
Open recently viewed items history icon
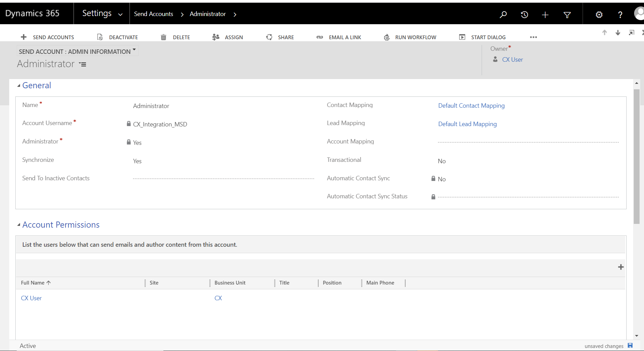524,15
